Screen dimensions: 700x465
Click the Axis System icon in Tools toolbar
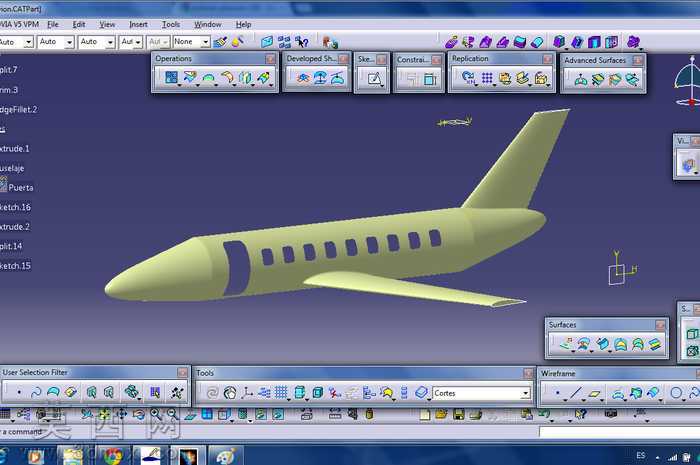[x=247, y=392]
